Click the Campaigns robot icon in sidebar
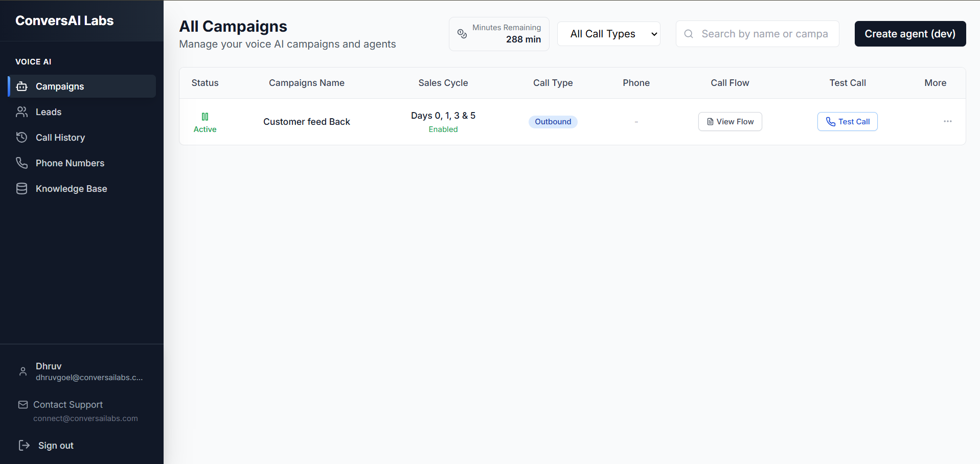Image resolution: width=980 pixels, height=464 pixels. pyautogui.click(x=21, y=86)
